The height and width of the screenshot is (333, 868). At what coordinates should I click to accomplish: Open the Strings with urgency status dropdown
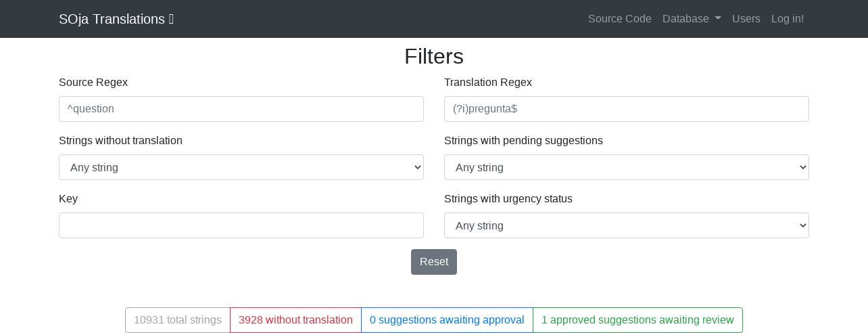(x=626, y=225)
